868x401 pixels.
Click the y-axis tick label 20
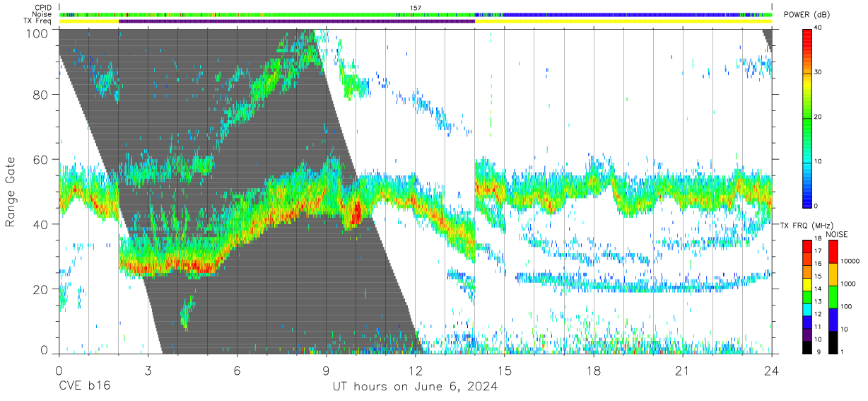pos(42,289)
